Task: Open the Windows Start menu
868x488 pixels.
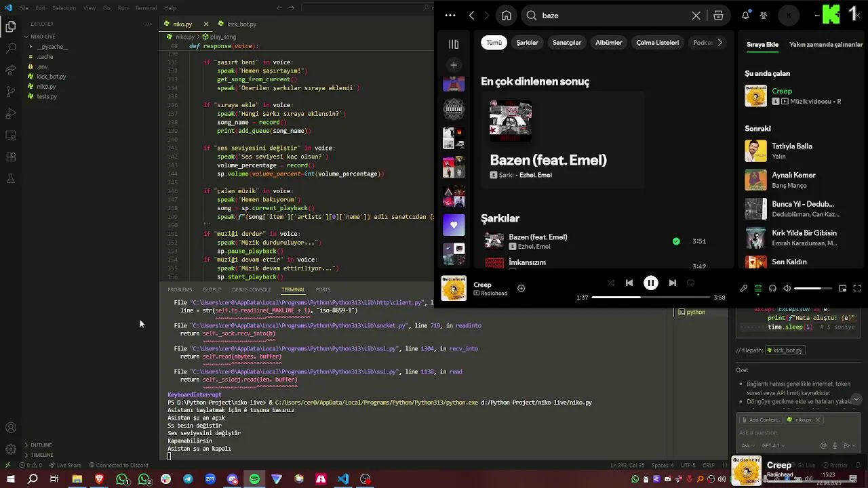Action: point(11,479)
